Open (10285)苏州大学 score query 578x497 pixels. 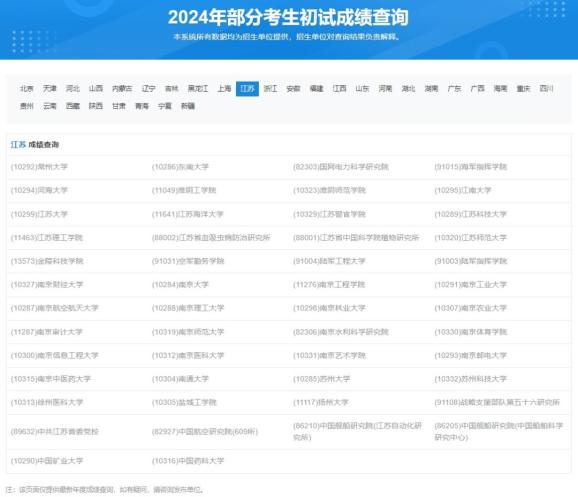[321, 379]
